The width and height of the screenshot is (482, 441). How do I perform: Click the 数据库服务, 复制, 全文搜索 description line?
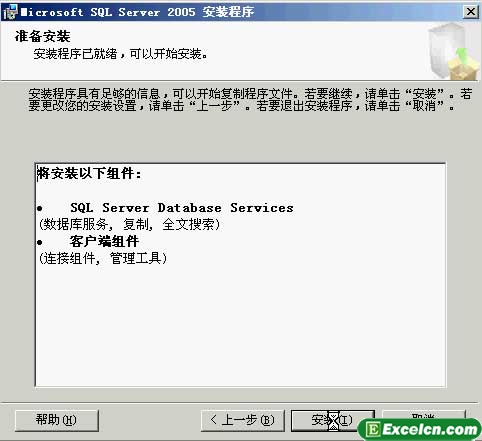(129, 224)
